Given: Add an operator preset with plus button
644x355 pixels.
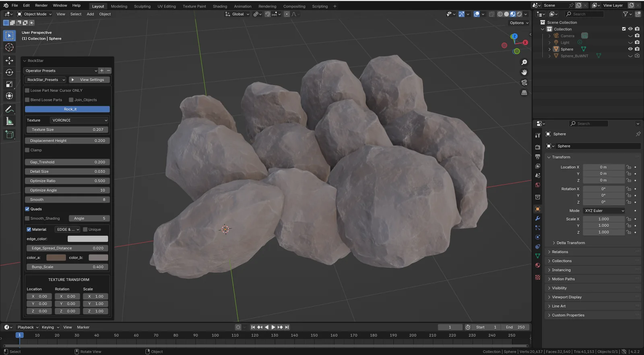Looking at the screenshot, I should (102, 71).
